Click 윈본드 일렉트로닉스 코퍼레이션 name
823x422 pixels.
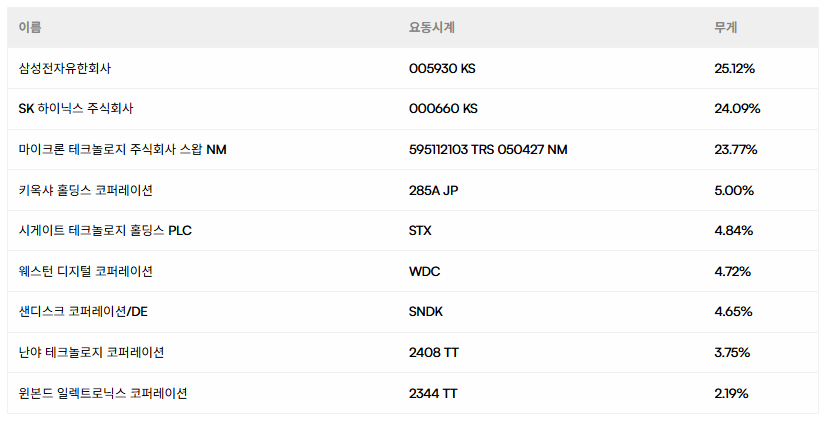tap(103, 393)
